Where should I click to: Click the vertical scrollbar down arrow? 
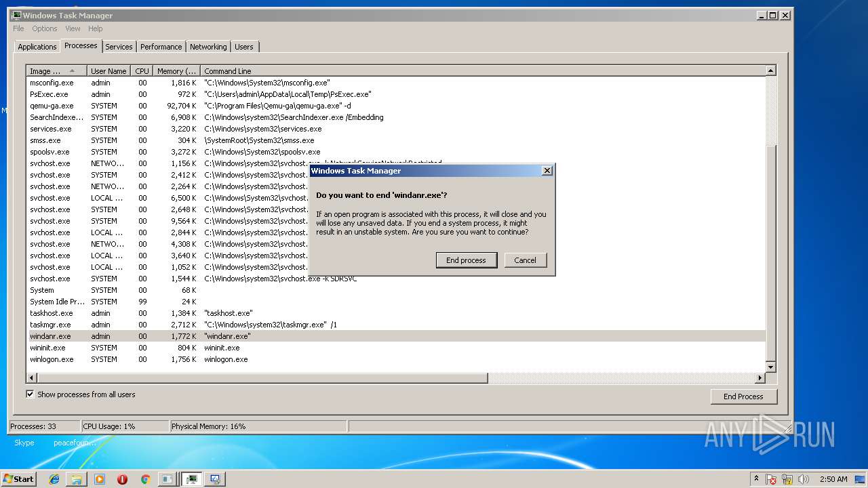770,367
